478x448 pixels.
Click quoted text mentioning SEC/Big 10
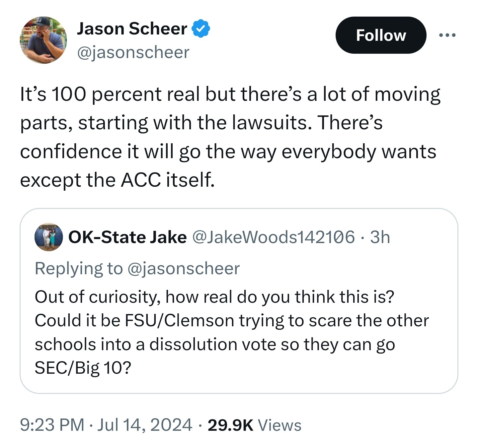pyautogui.click(x=83, y=368)
